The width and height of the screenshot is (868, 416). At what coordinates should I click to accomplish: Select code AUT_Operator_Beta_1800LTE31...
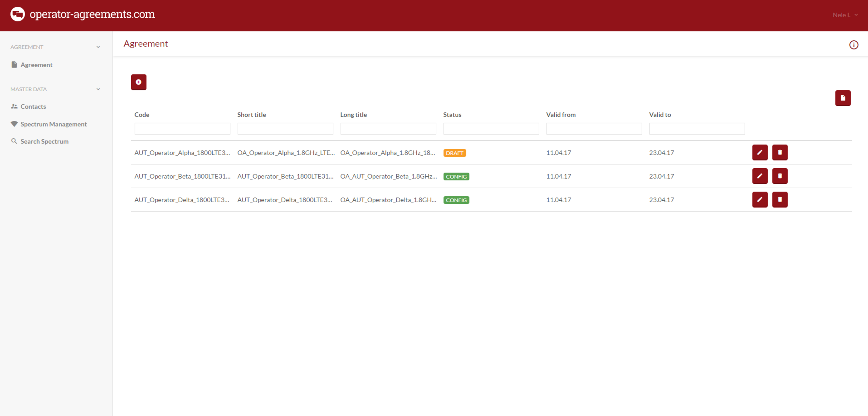click(x=182, y=176)
